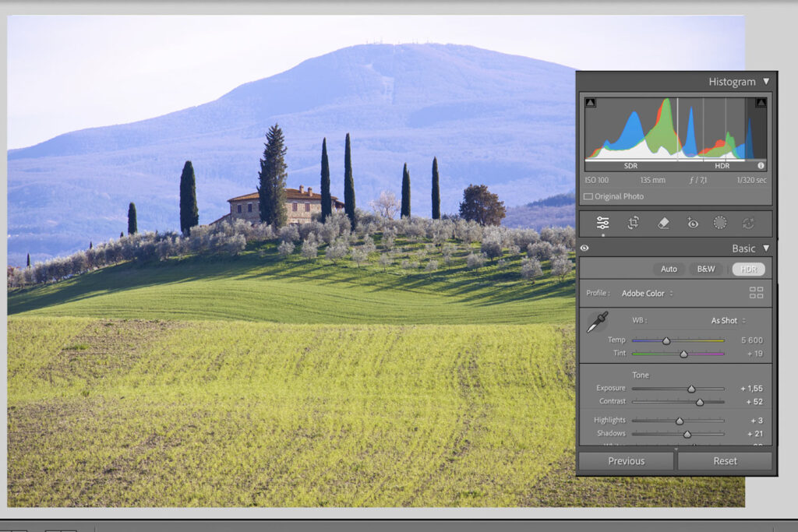This screenshot has width=798, height=532.
Task: Open the Red Eye correction tool
Action: [x=692, y=223]
